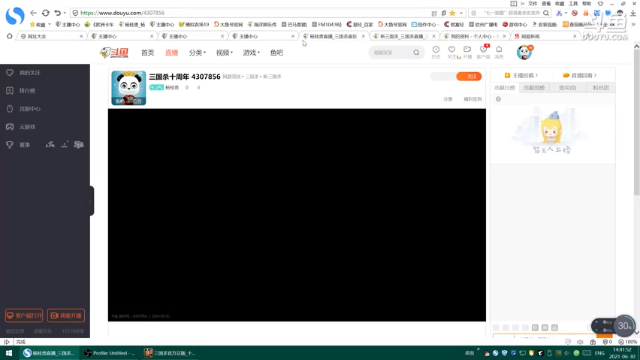Expand the 视频 dropdown in the navigation bar
Screen dimensions: 640x360
[x=224, y=53]
